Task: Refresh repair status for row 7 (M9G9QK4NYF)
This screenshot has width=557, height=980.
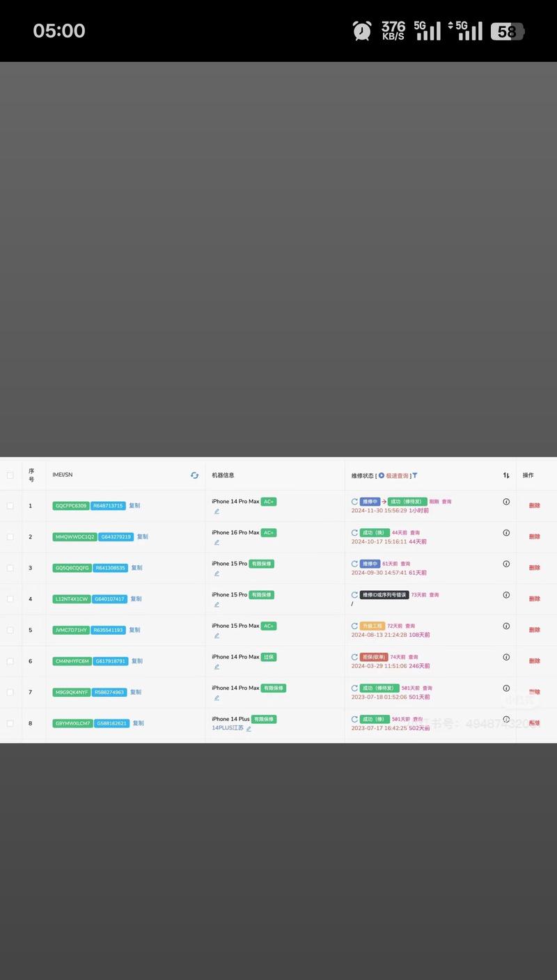Action: [x=354, y=688]
